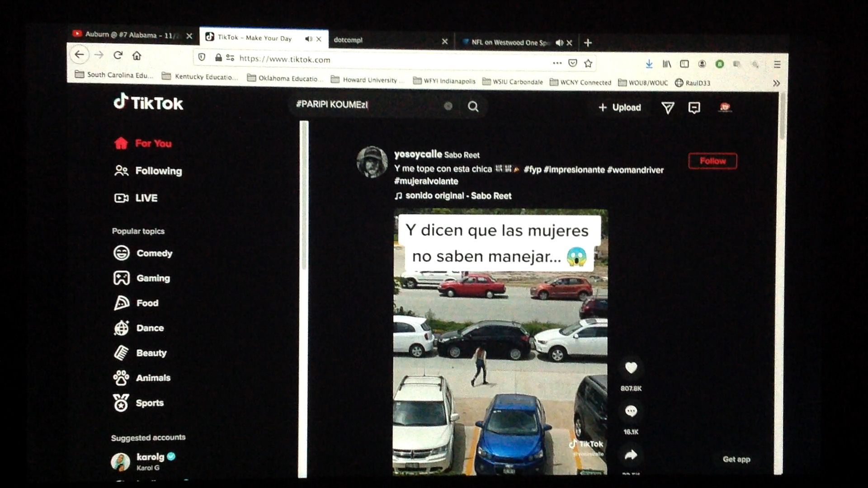Select the Gaming topic
Image resolution: width=868 pixels, height=488 pixels.
pyautogui.click(x=142, y=278)
